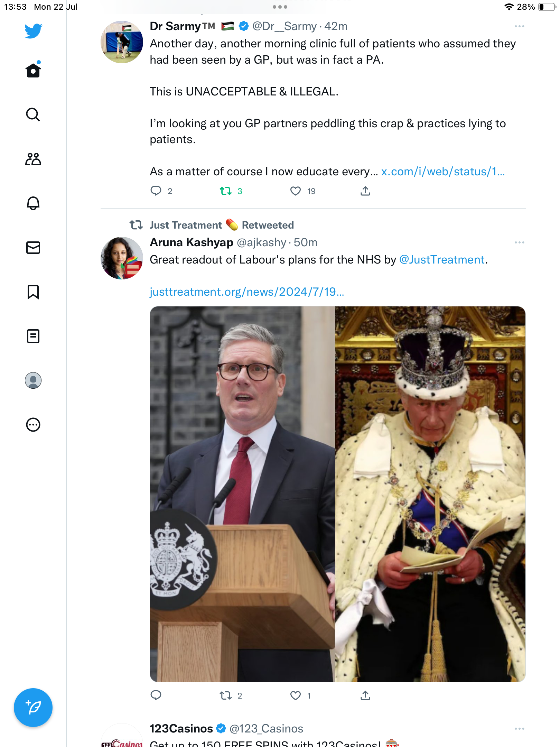Open the Home feed icon in sidebar
This screenshot has width=560, height=747.
coord(33,71)
